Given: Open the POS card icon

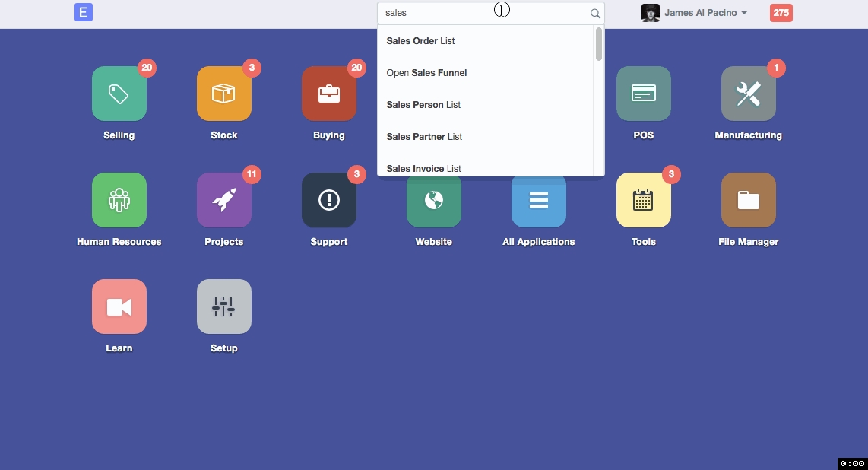Looking at the screenshot, I should pos(644,94).
